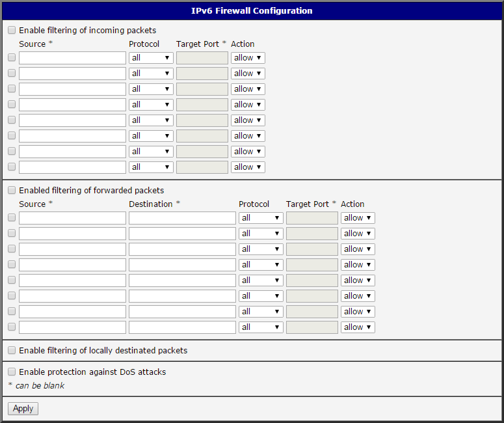Click Source field in first forwarded rule
Viewport: 504px width, 423px height.
click(x=72, y=218)
